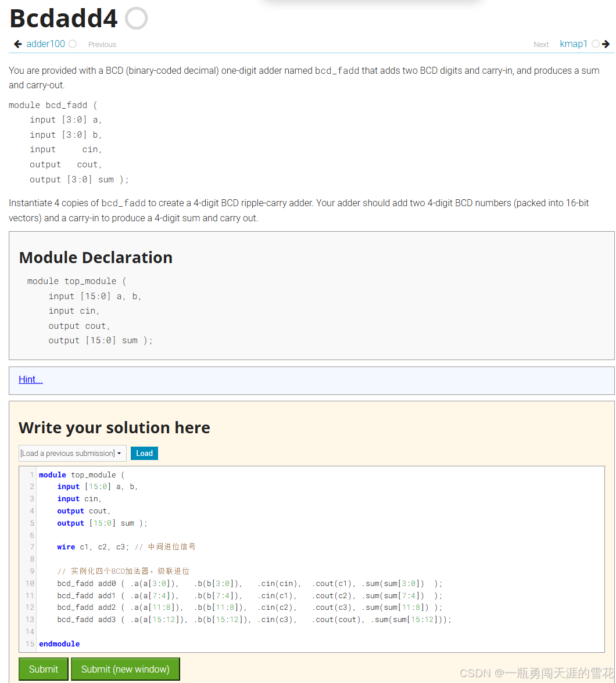
Task: Click the Submit button
Action: [43, 669]
